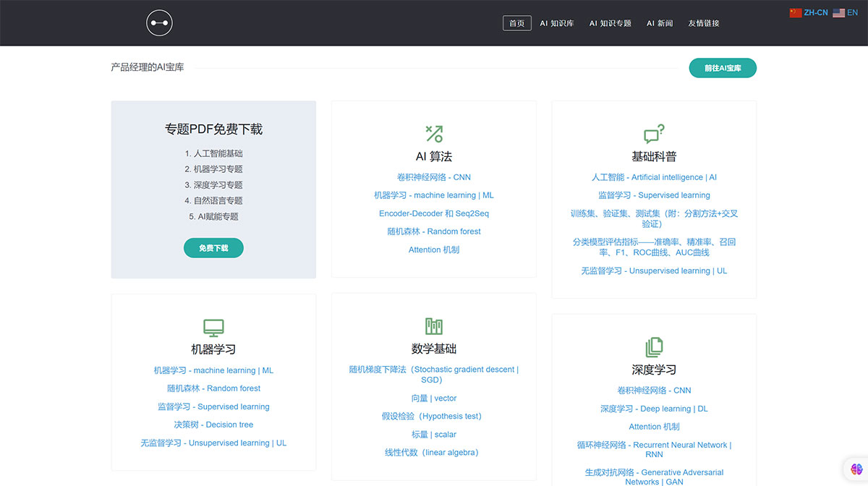The width and height of the screenshot is (868, 486).
Task: Select 首页 in the navigation bar
Action: tap(516, 22)
